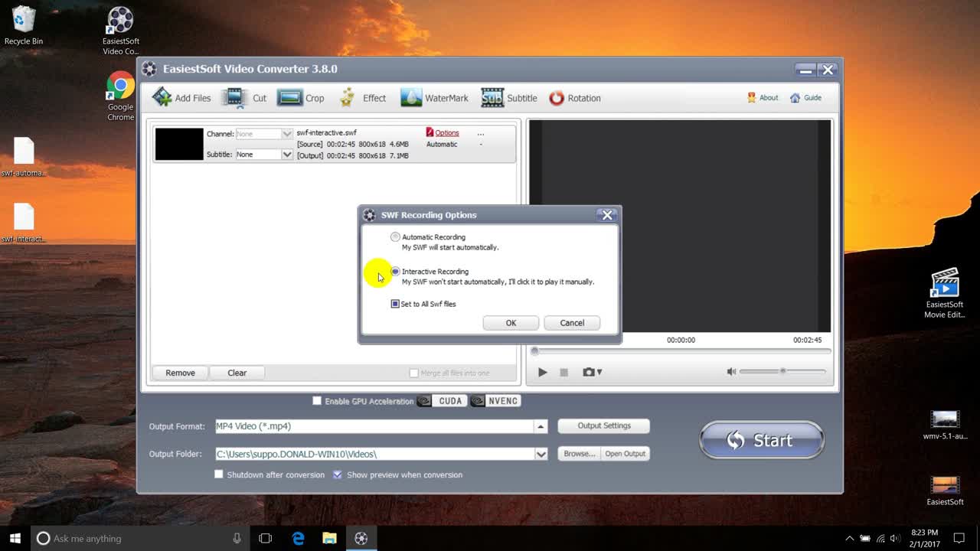Click the EasiestSoft taskbar icon

[361, 538]
